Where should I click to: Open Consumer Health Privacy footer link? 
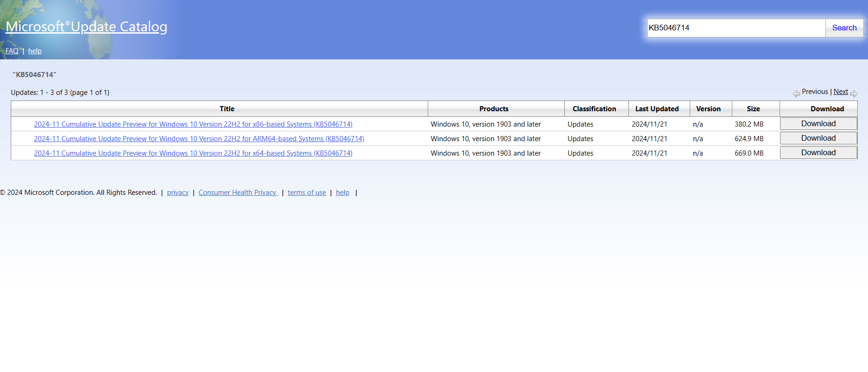(238, 193)
